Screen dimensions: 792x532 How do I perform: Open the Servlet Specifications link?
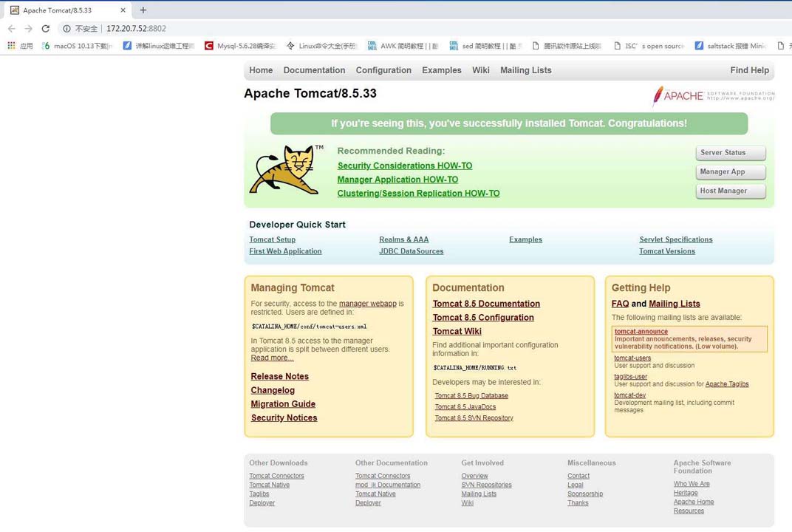[x=676, y=239]
